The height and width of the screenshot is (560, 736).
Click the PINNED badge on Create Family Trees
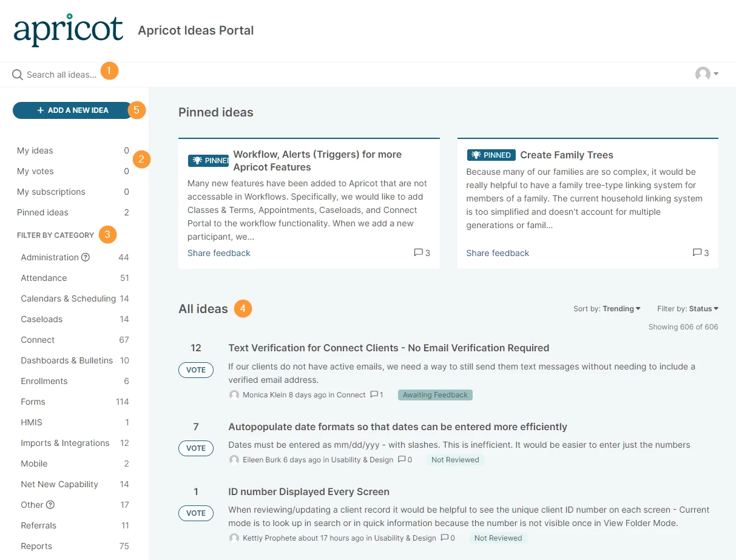point(491,155)
